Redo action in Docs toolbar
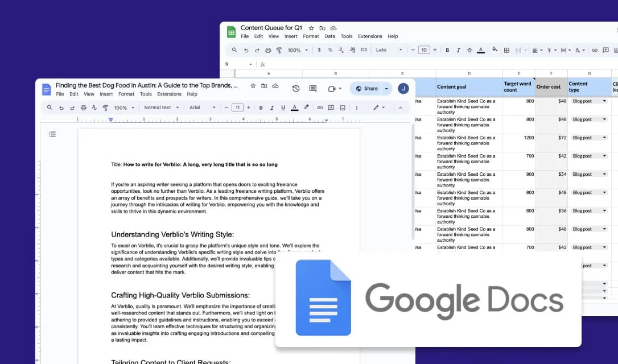The image size is (618, 364). pyautogui.click(x=72, y=107)
